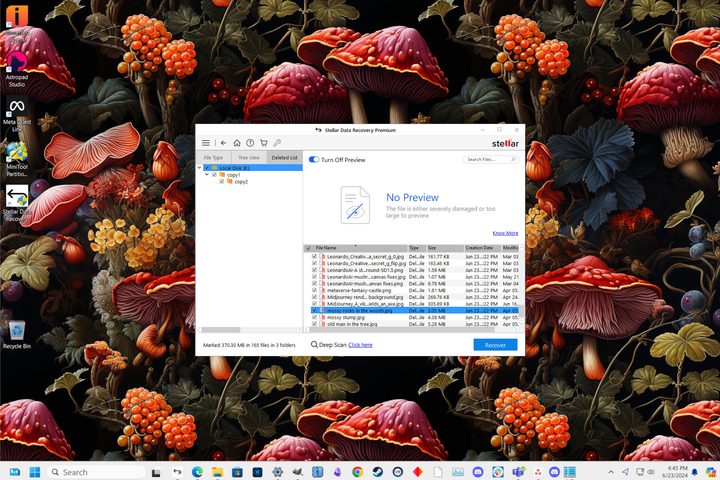Open MiniTool Partition desktop icon
Screen dimensions: 720x480
pyautogui.click(x=17, y=159)
